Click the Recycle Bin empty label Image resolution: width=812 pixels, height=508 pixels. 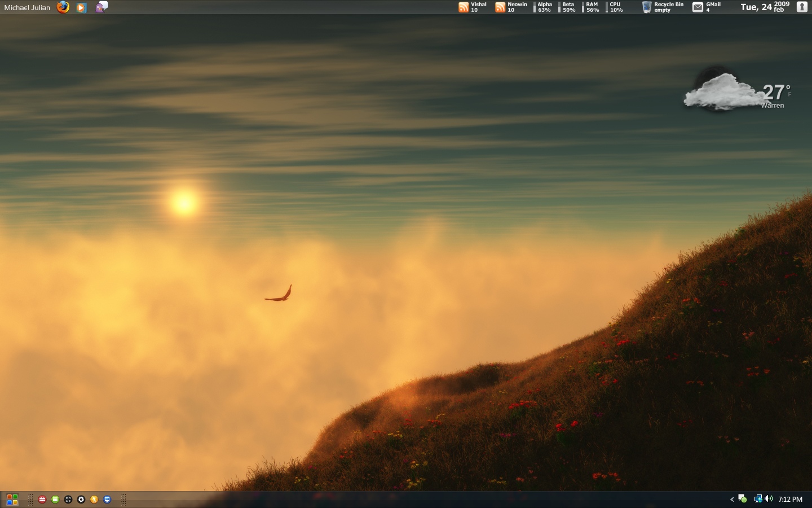click(669, 7)
